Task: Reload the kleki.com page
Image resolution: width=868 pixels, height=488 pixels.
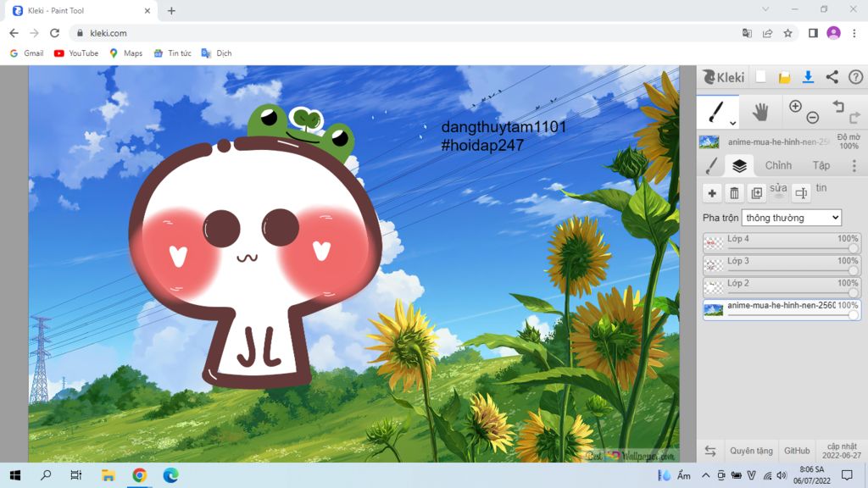Action: [54, 33]
